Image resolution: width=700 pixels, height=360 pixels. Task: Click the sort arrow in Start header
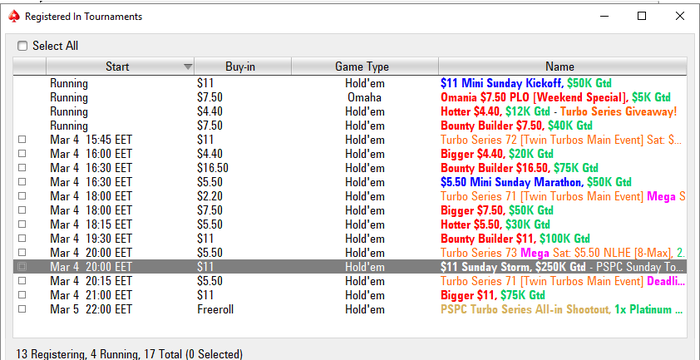tap(188, 67)
